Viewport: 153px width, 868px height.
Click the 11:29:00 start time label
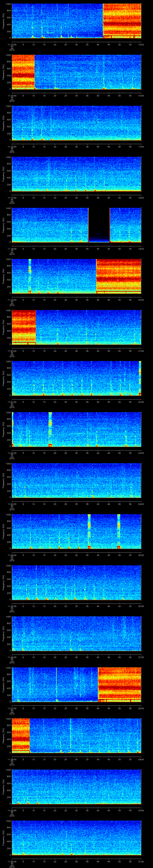tap(12, 810)
